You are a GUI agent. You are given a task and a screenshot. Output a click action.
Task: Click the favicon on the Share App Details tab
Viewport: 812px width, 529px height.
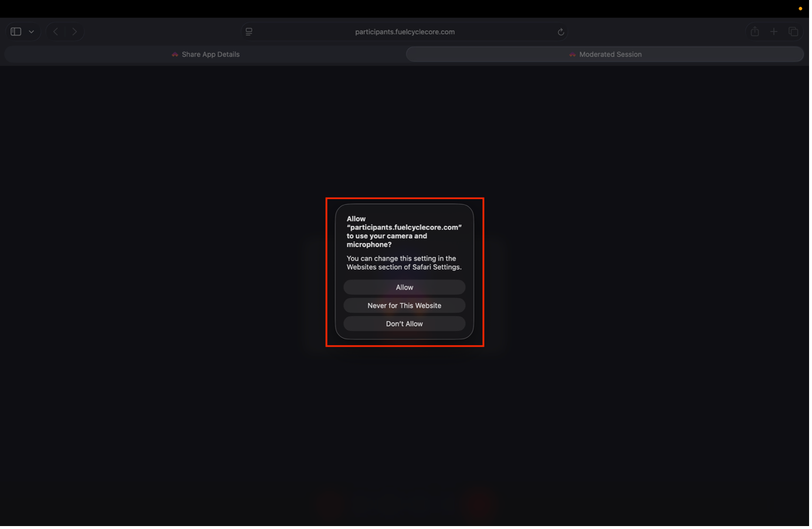tap(174, 54)
